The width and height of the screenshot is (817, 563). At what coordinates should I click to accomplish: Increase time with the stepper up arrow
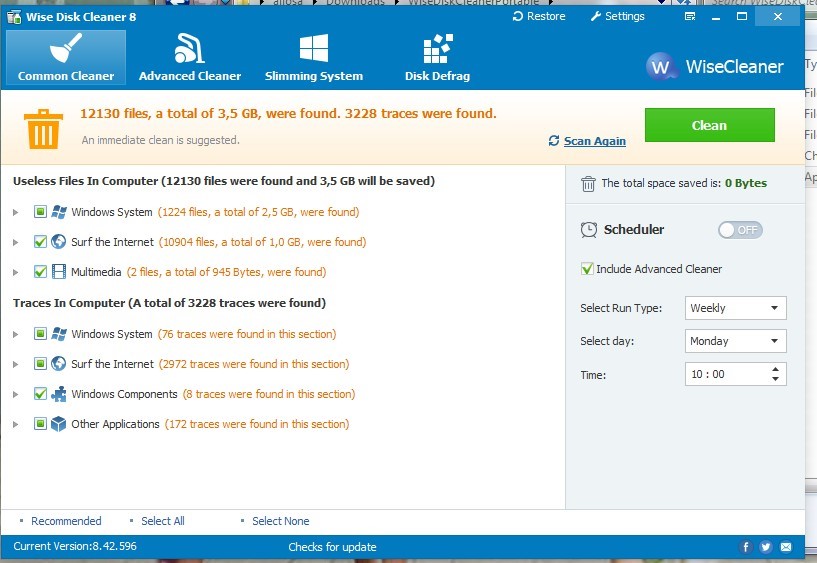tap(776, 369)
